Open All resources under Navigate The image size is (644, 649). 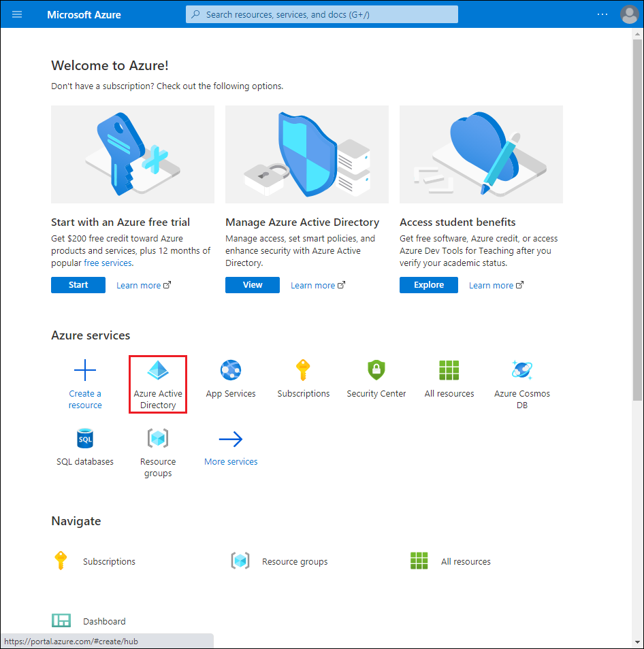[x=466, y=561]
